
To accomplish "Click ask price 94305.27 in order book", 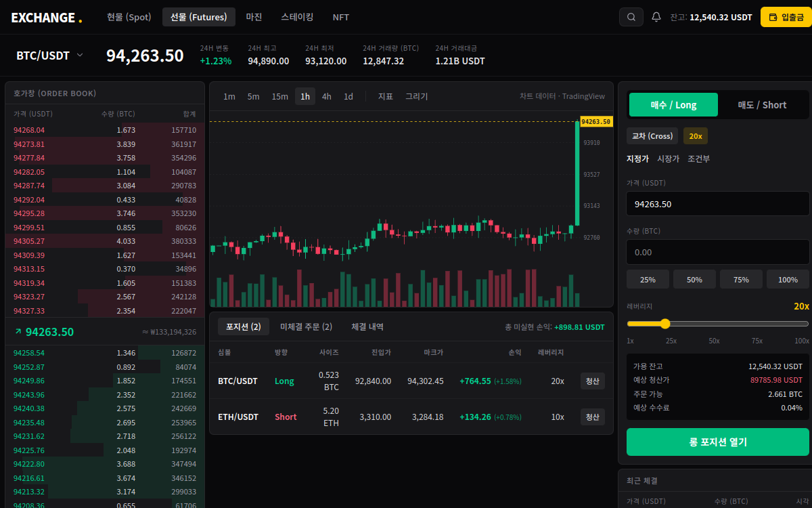I will coord(29,241).
